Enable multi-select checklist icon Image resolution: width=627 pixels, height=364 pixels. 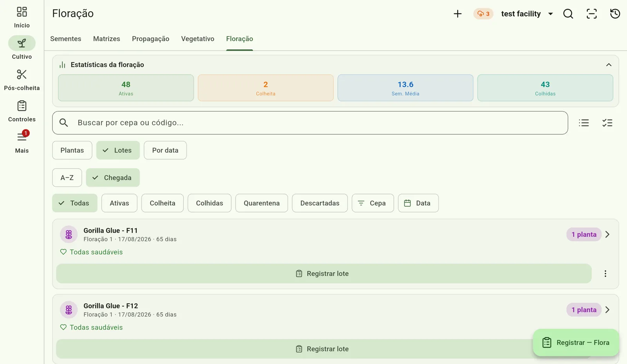point(607,123)
